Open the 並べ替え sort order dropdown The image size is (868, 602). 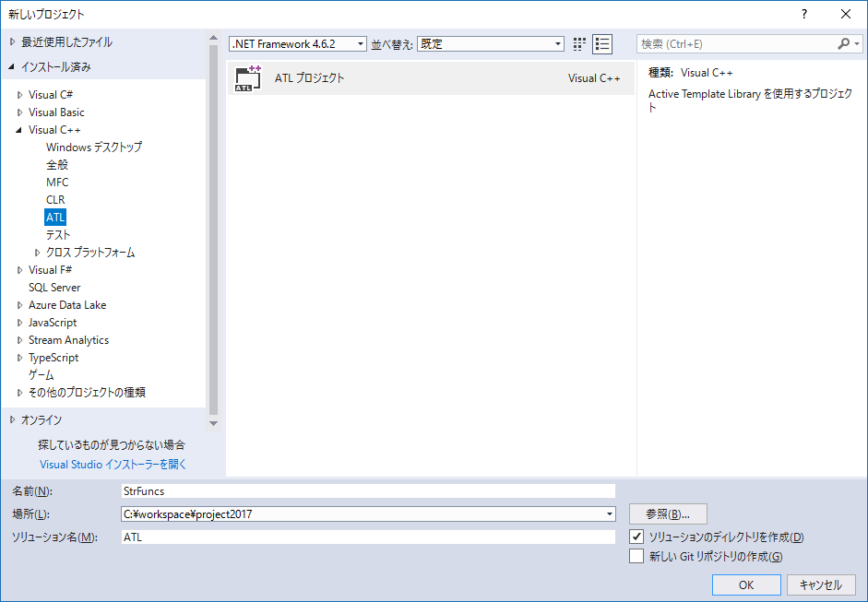(557, 43)
